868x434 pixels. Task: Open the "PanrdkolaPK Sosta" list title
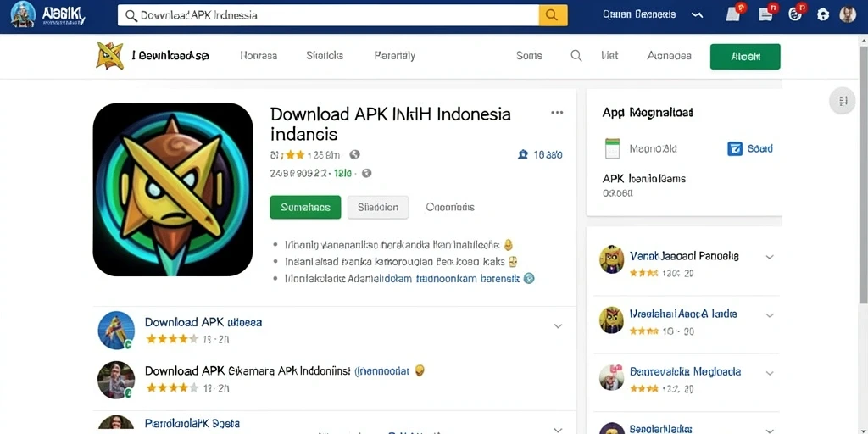192,424
